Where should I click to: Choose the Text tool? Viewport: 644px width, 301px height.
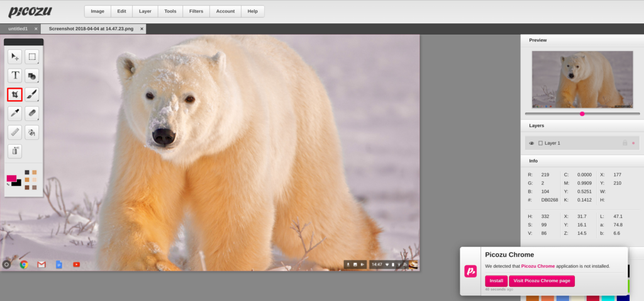(x=15, y=76)
